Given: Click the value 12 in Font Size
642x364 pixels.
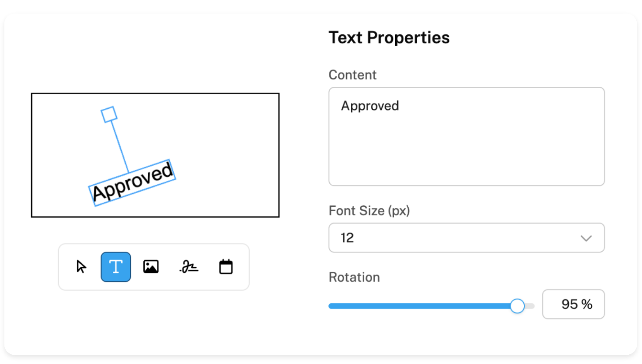Looking at the screenshot, I should click(x=347, y=238).
